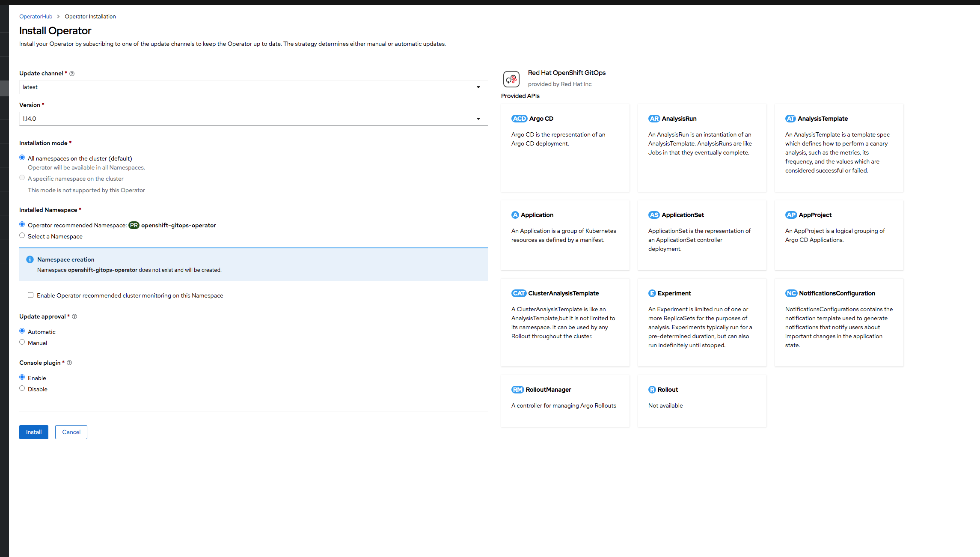Go back to OperatorHub via breadcrumb

(36, 17)
